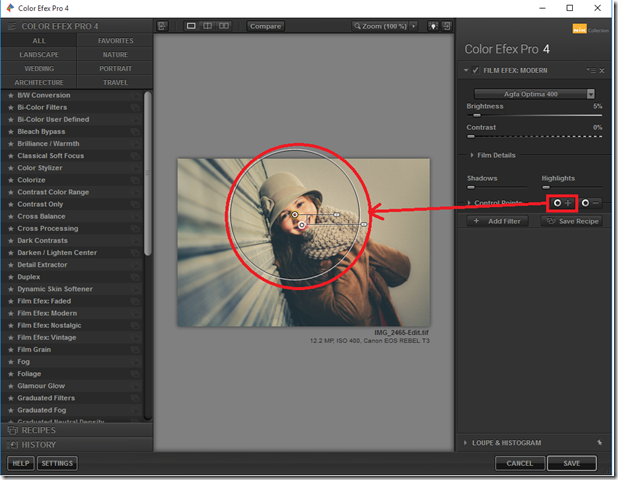Favorite the Fog filter star
Screen dimensions: 618x480
tap(11, 362)
